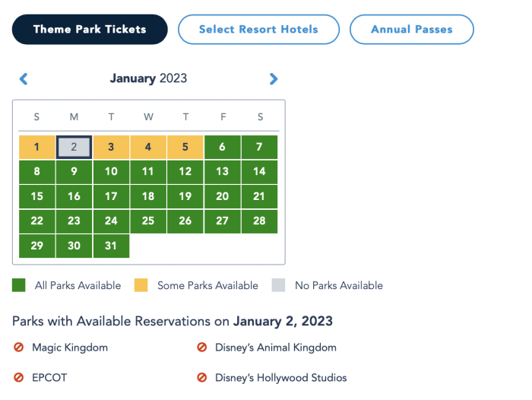Select January 14 on the calendar
Viewport: 532px width, 400px height.
tap(259, 172)
